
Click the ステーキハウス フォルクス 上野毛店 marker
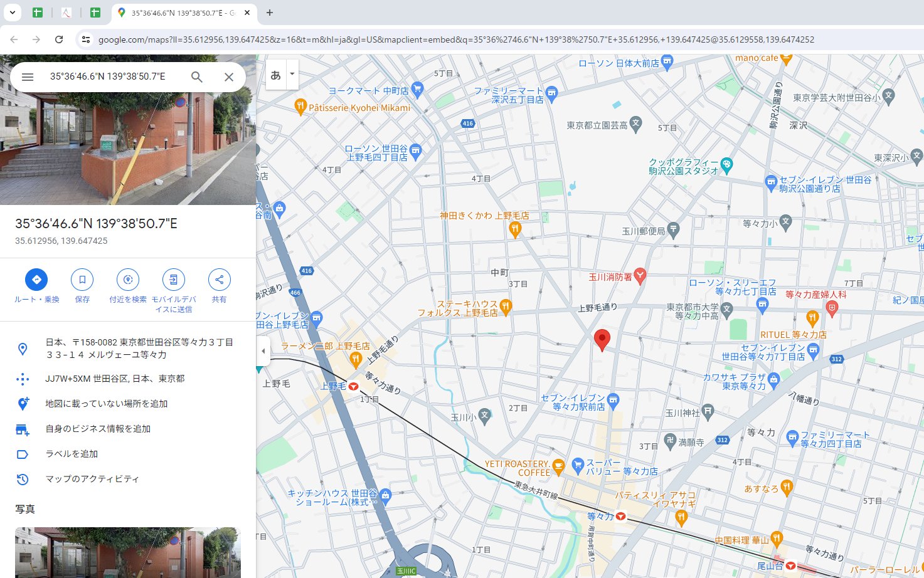[506, 307]
